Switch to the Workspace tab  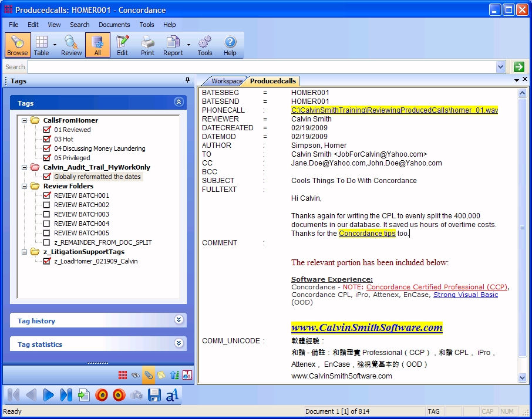coord(227,81)
